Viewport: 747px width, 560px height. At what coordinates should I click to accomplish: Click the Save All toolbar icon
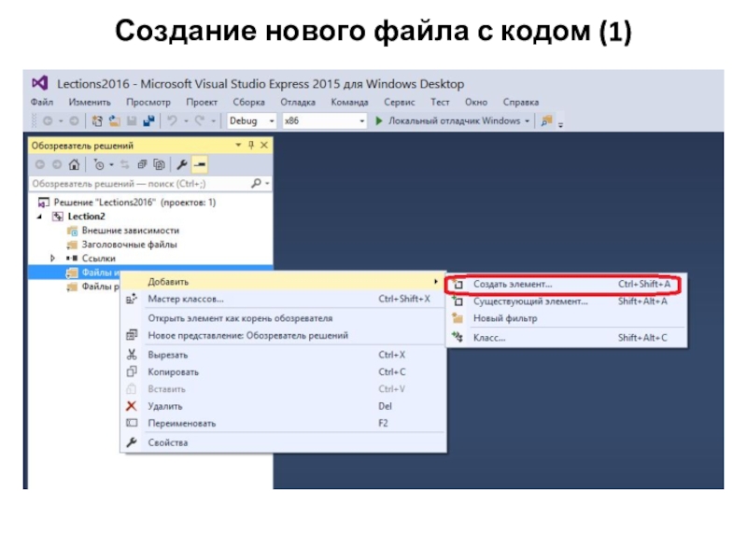tap(148, 121)
